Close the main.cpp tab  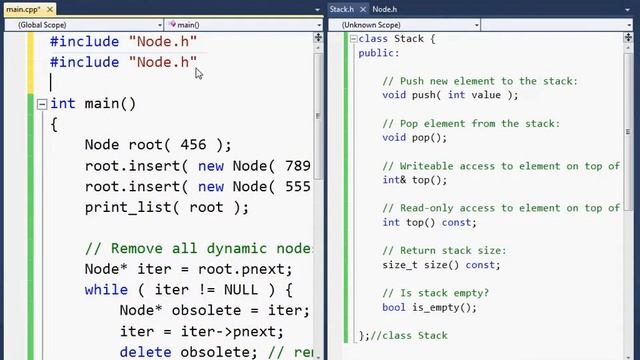[50, 9]
